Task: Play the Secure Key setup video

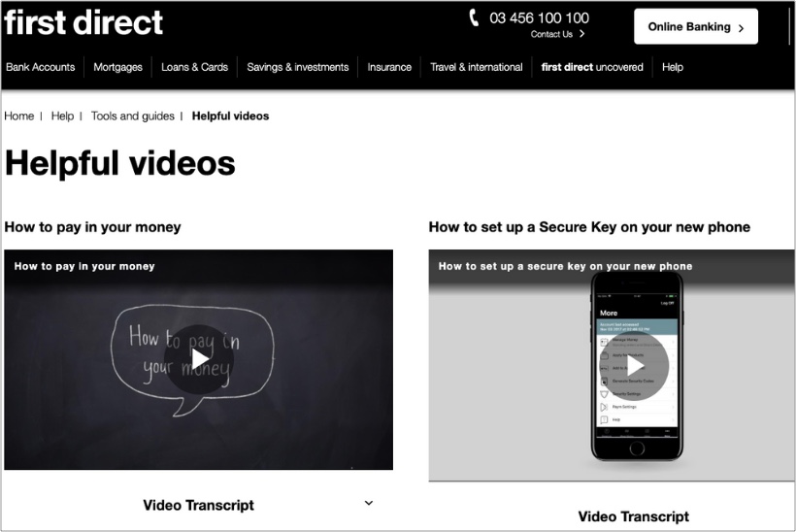Action: [634, 365]
